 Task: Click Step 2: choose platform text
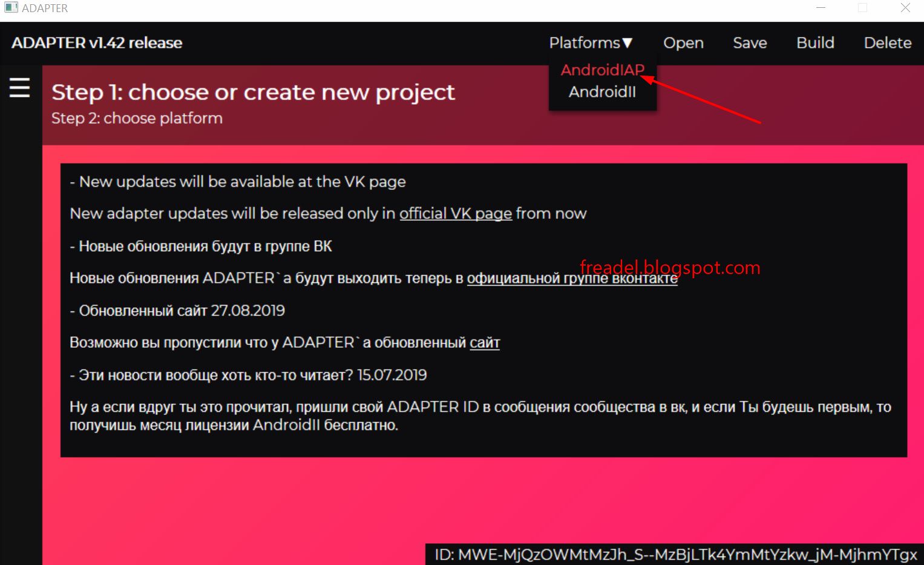click(x=137, y=118)
